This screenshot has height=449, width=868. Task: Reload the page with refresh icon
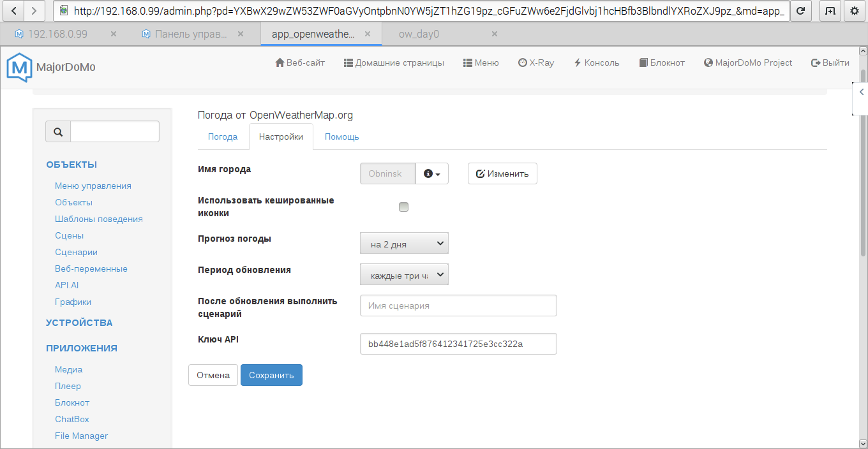click(800, 11)
